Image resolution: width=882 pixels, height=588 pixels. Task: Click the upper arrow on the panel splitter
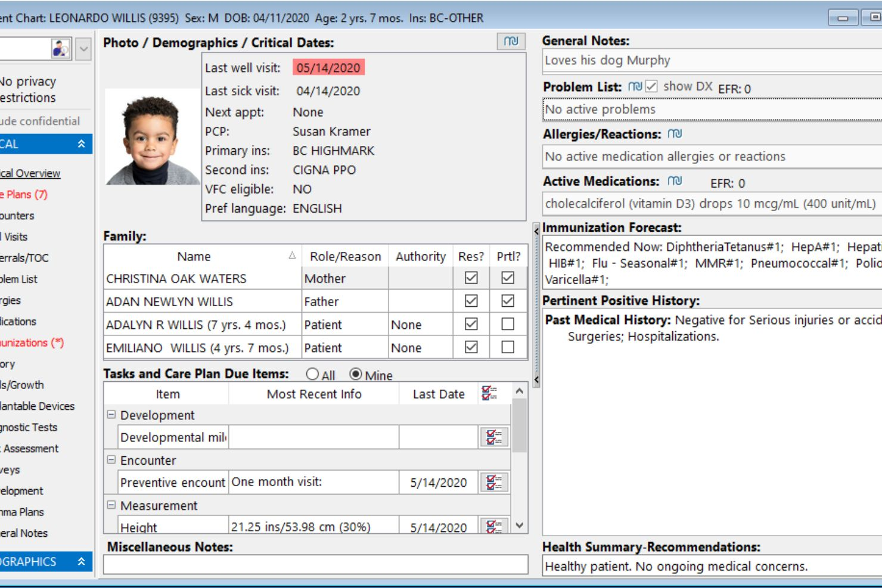[x=536, y=231]
